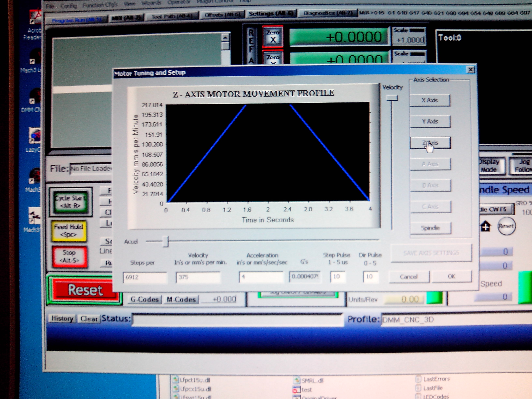Screen dimensions: 532x399
Task: Click the spindle up arrow icon
Action: (486, 226)
